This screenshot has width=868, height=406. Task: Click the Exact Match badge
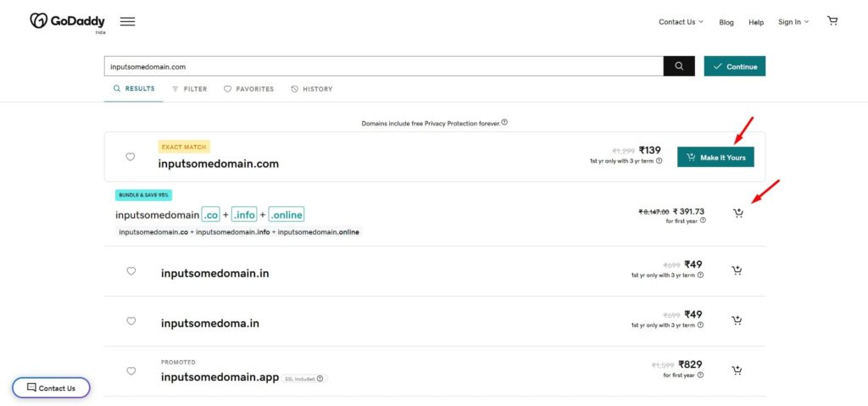coord(184,147)
